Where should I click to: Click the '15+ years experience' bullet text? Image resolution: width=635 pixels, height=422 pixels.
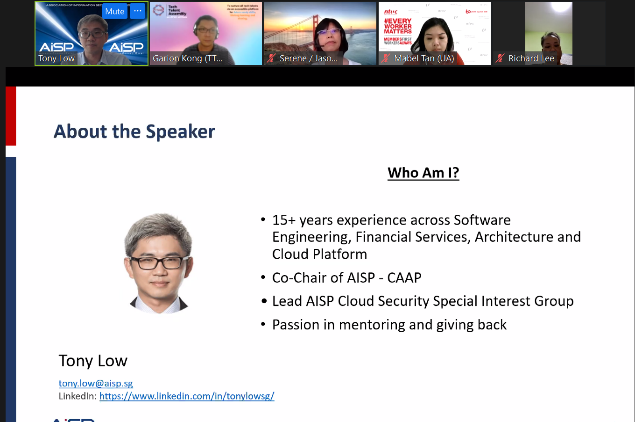[x=426, y=237]
